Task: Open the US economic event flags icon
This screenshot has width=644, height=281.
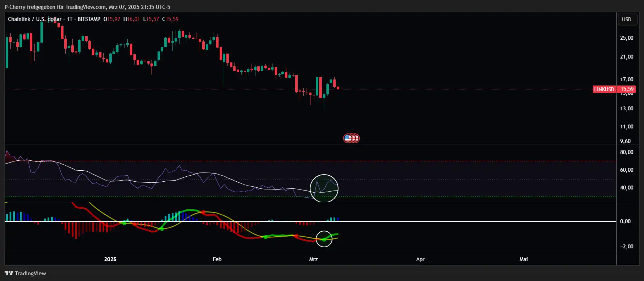Action: coord(351,138)
